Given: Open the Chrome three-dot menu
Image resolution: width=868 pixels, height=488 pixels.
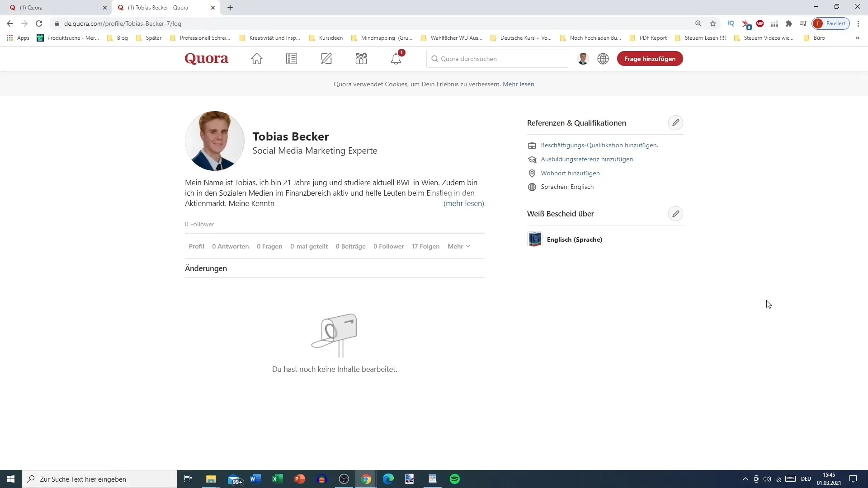Looking at the screenshot, I should pos(858,23).
